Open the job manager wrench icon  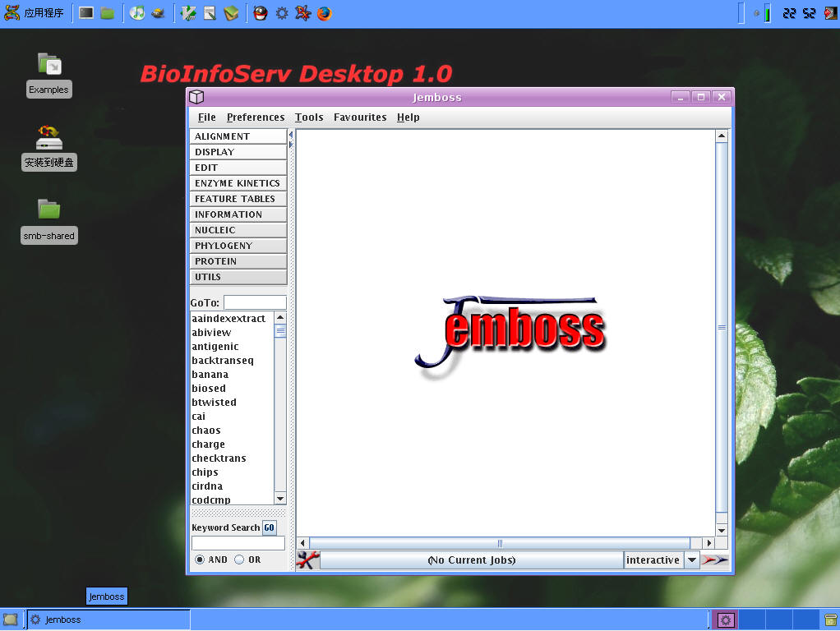(307, 560)
